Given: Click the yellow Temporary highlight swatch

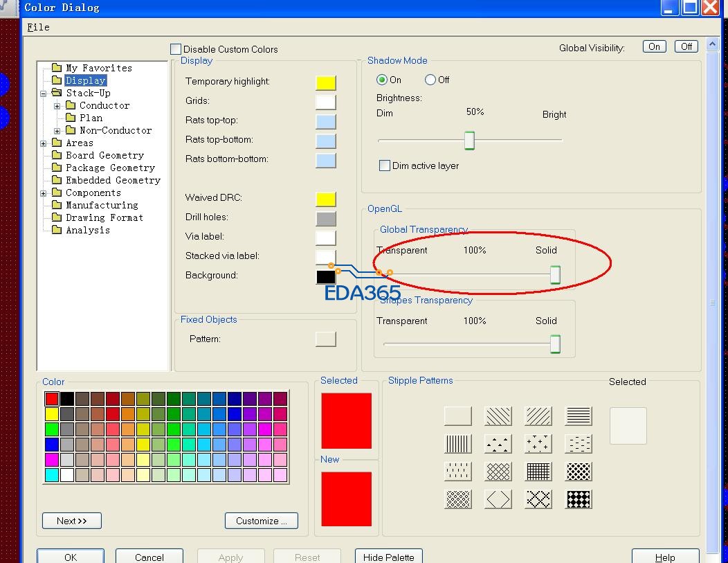Looking at the screenshot, I should (325, 82).
